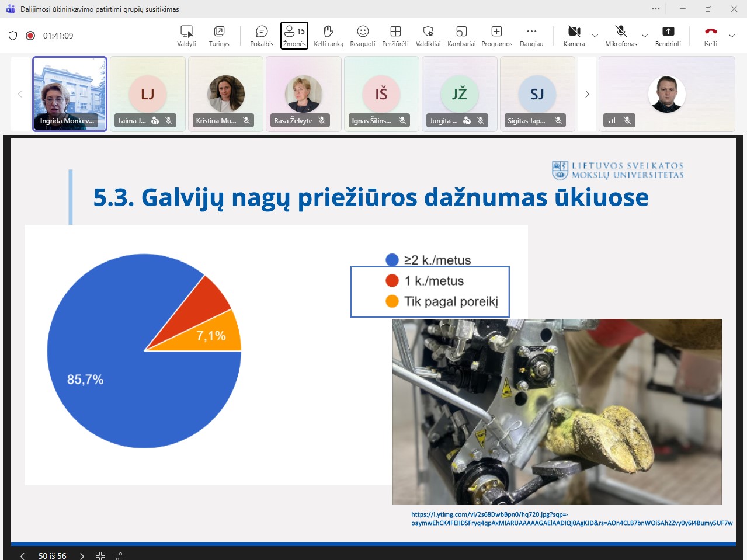747x560 pixels.
Task: Open the Pokalbis chat panel
Action: pos(262,36)
